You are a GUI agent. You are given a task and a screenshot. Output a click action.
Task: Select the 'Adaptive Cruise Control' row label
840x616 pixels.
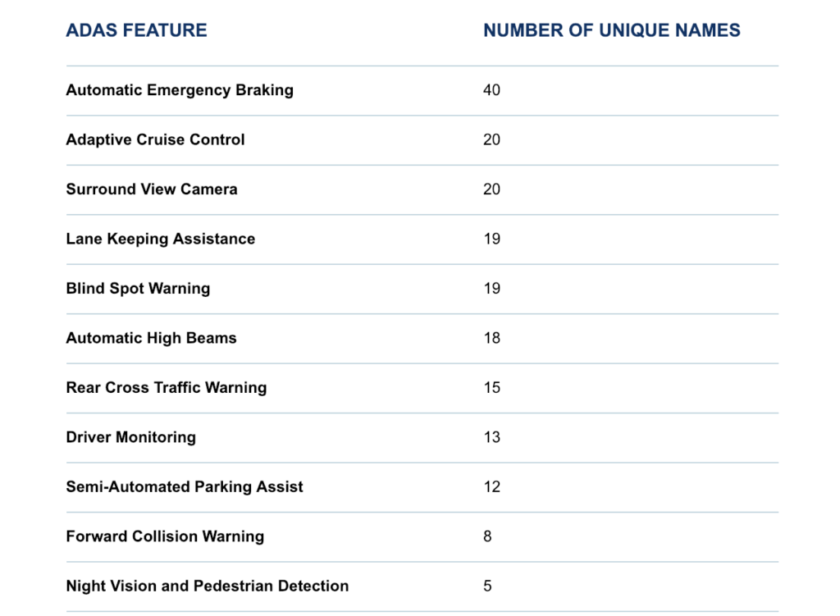[x=155, y=139]
